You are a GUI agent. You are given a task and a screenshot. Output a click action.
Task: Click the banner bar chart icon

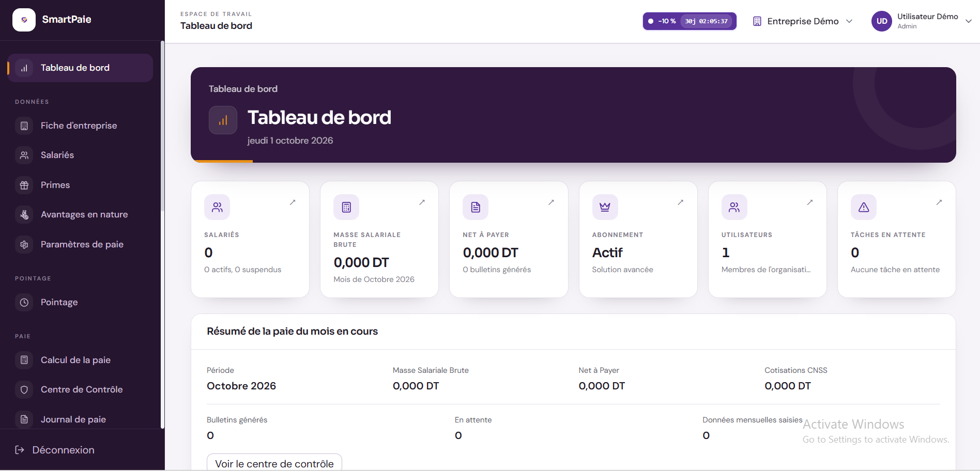click(x=223, y=120)
